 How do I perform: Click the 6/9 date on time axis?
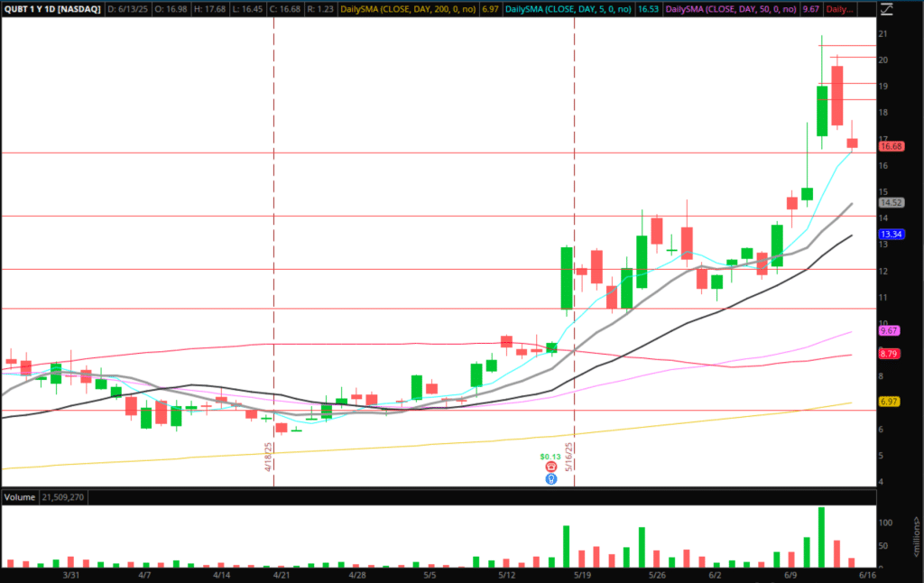790,576
